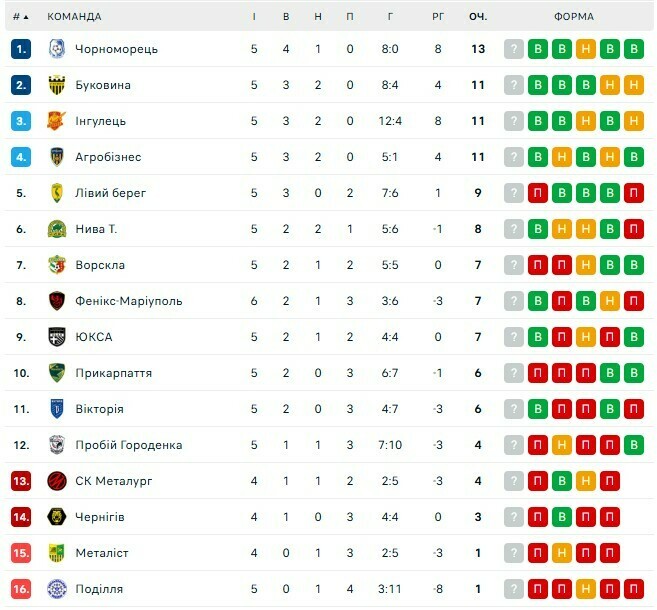
Task: Click the Ворскла club crest
Action: [56, 265]
